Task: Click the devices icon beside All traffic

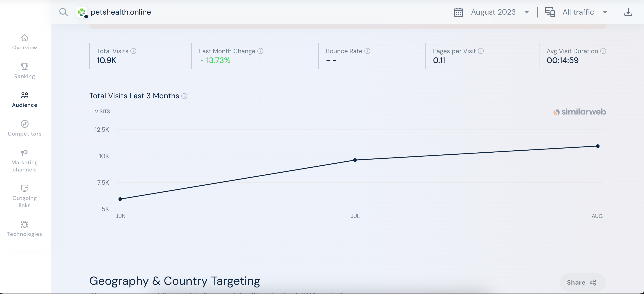Action: 550,12
